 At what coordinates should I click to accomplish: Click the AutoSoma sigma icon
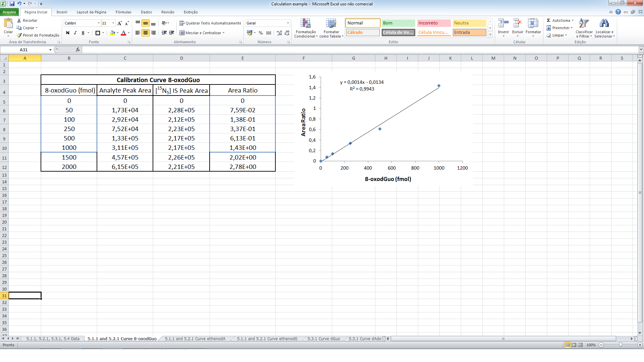(549, 20)
